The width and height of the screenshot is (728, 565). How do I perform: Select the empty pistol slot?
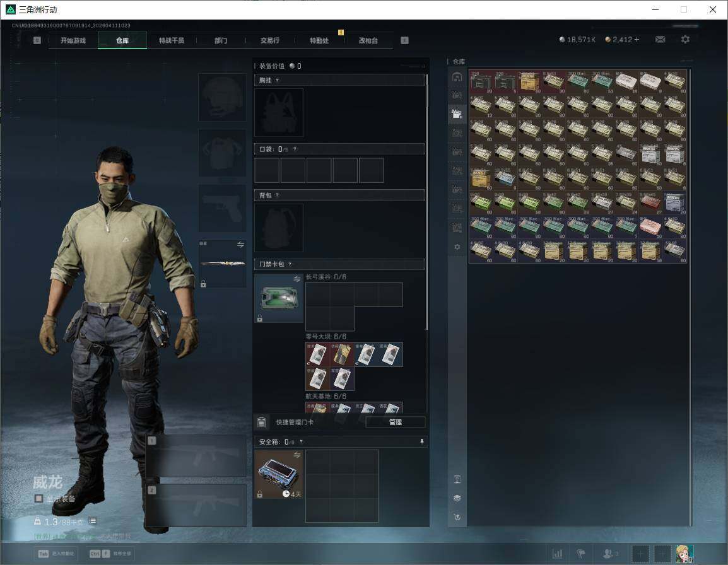click(x=223, y=208)
